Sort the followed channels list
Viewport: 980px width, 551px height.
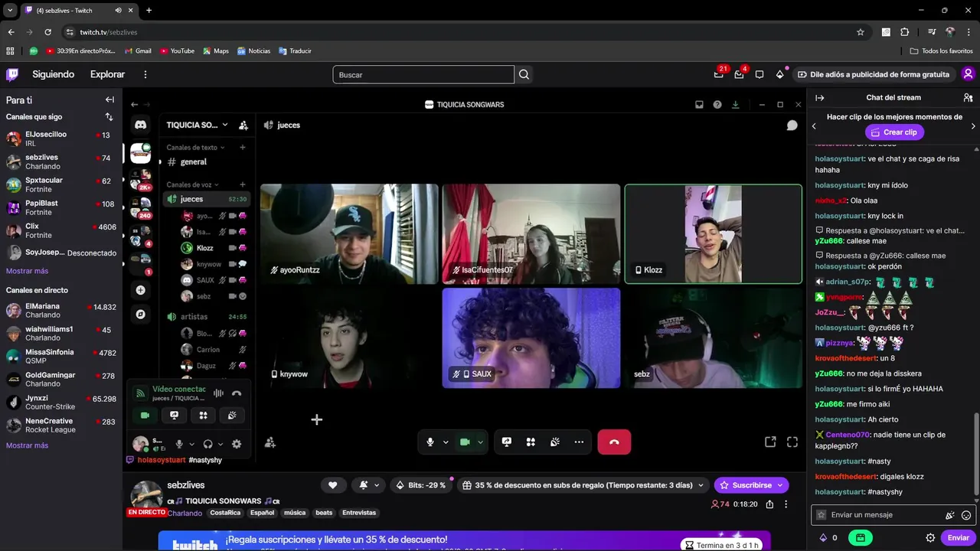point(109,117)
